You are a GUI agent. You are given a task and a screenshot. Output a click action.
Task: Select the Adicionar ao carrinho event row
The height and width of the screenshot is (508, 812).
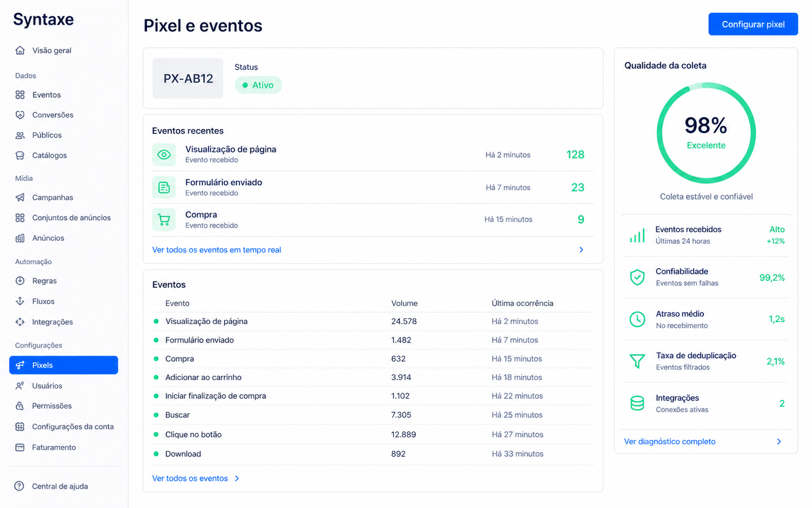[x=373, y=377]
